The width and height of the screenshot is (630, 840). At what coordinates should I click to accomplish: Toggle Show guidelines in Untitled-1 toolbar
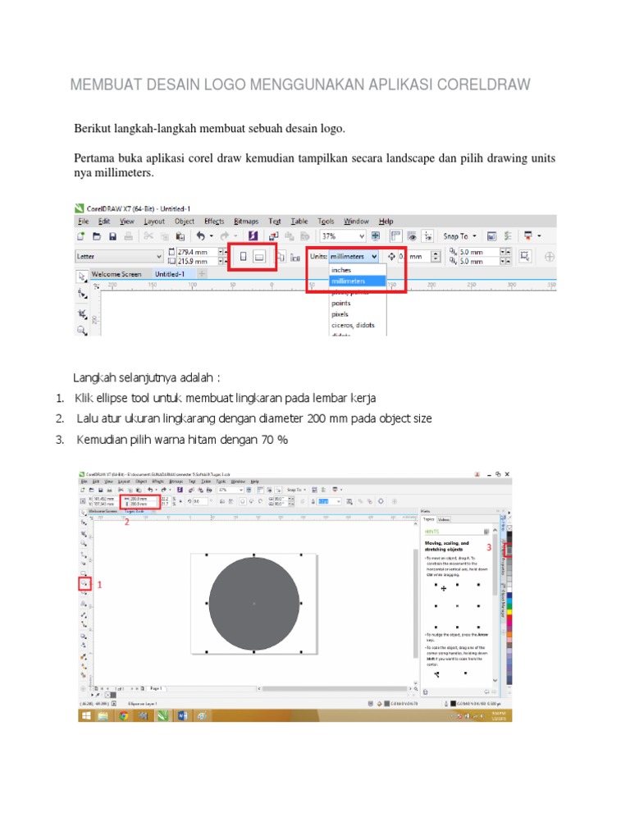click(428, 236)
